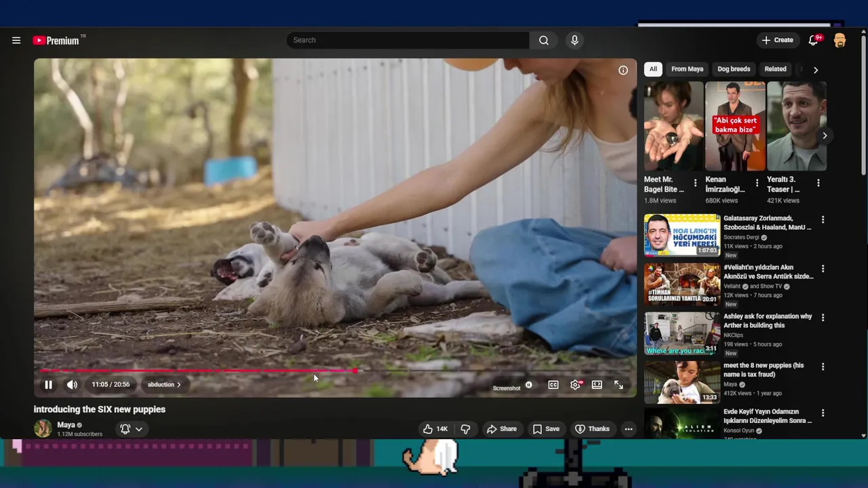Click the video title 'introducing the SIX new puppies'
The width and height of the screenshot is (868, 488).
100,409
